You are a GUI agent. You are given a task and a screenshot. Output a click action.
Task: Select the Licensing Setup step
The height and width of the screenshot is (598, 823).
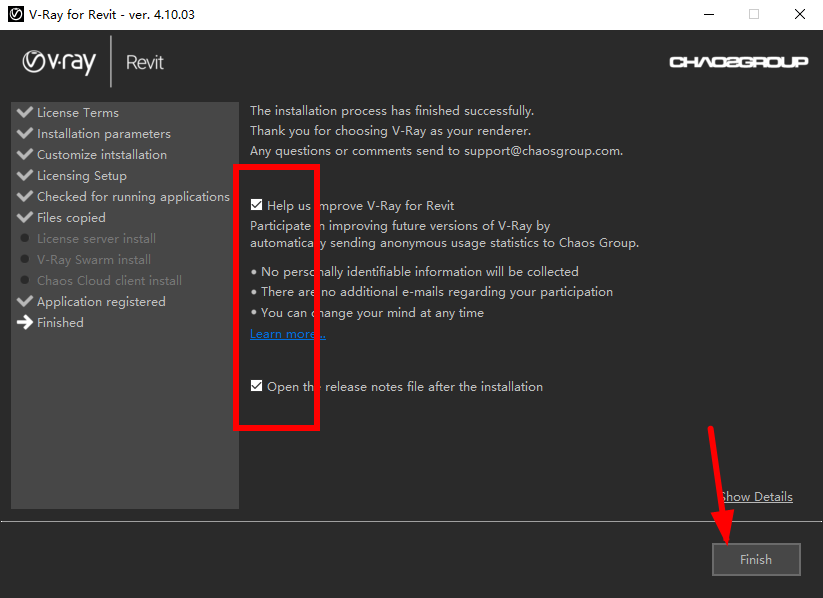coord(81,176)
